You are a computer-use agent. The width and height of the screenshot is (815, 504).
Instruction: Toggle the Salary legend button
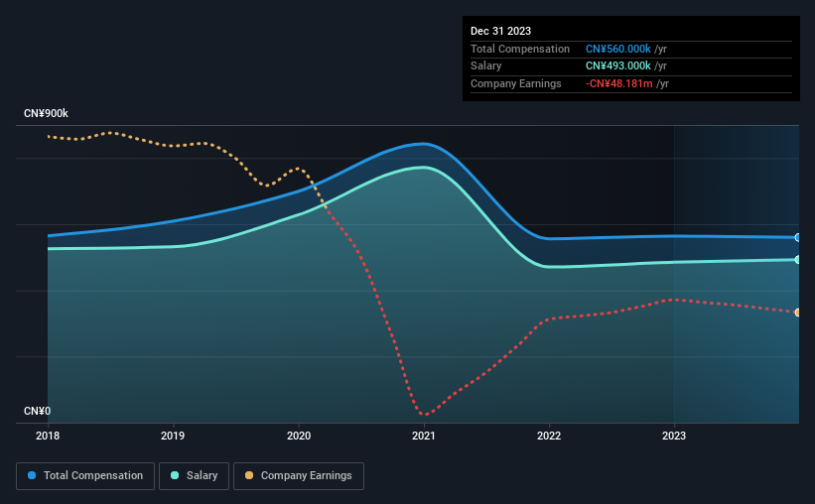194,476
